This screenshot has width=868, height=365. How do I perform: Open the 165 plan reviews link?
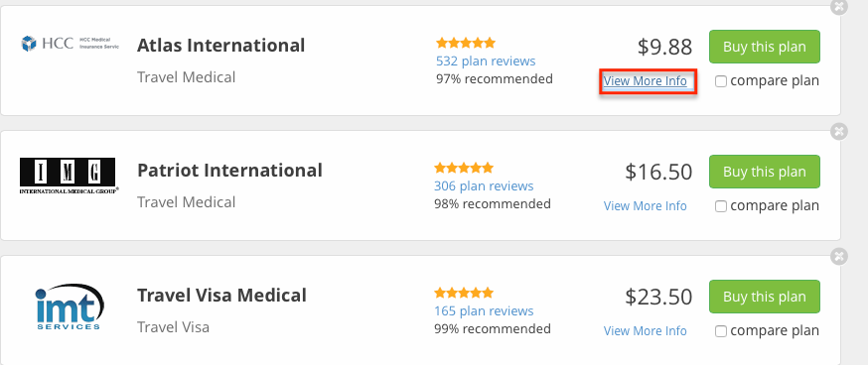point(484,310)
